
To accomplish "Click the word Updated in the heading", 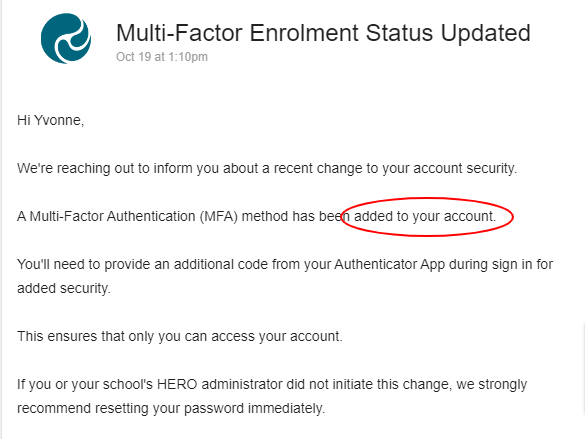I will click(486, 33).
